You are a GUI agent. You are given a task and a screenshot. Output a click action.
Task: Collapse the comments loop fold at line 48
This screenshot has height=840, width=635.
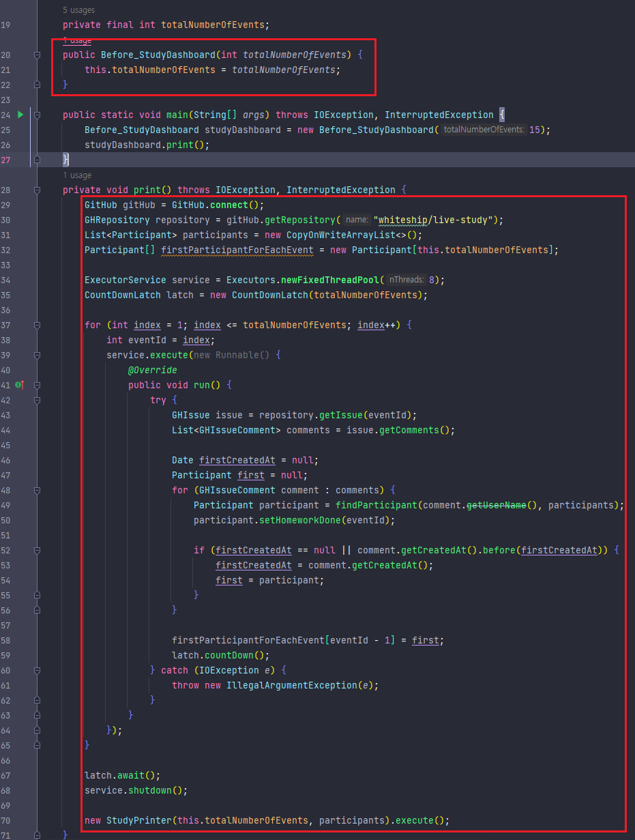pyautogui.click(x=38, y=490)
